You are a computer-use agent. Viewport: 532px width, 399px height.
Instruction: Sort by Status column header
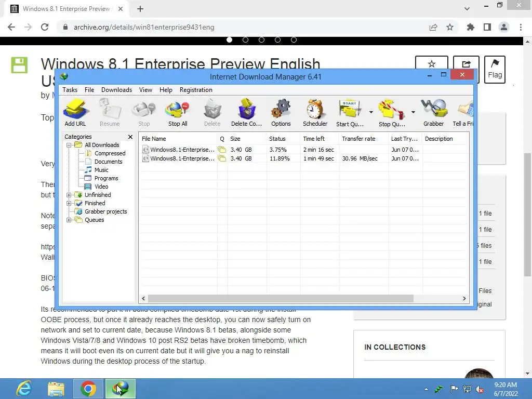[283, 139]
